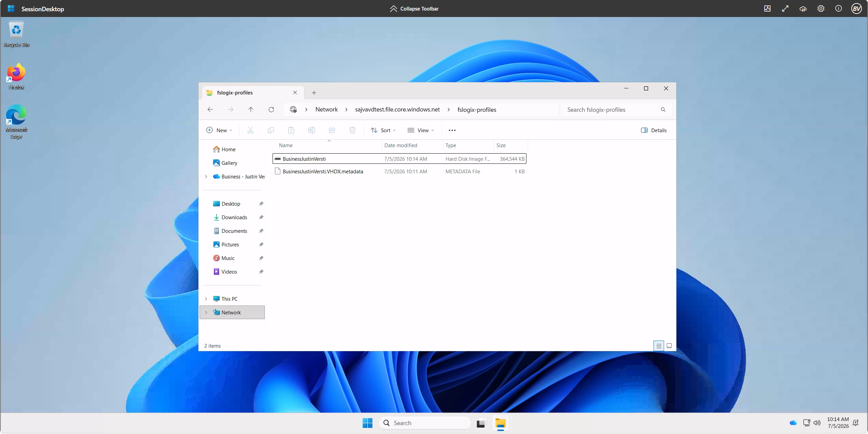Add a new tab with plus button
868x434 pixels.
click(x=314, y=93)
